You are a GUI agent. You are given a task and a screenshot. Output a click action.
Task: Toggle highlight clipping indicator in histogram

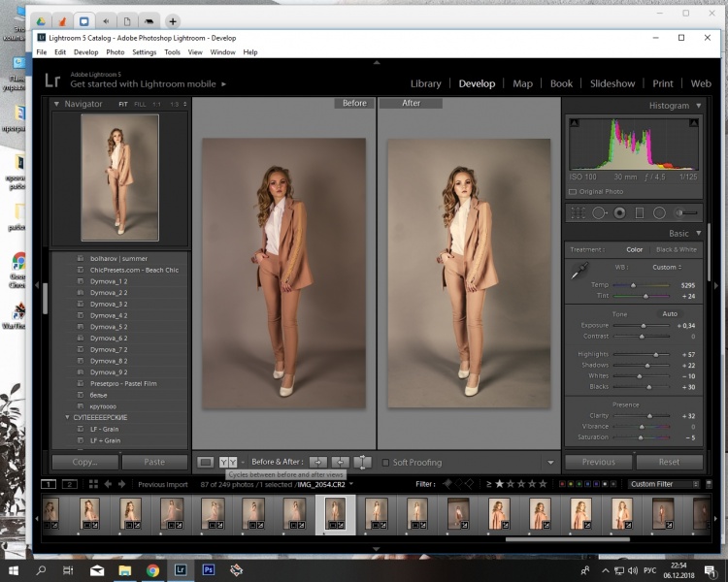coord(694,123)
